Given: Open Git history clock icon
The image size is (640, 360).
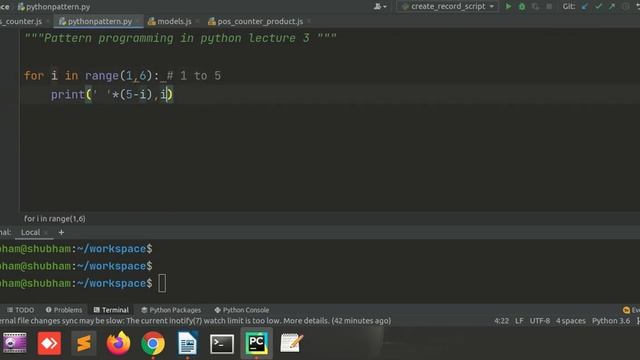Looking at the screenshot, I should [625, 7].
